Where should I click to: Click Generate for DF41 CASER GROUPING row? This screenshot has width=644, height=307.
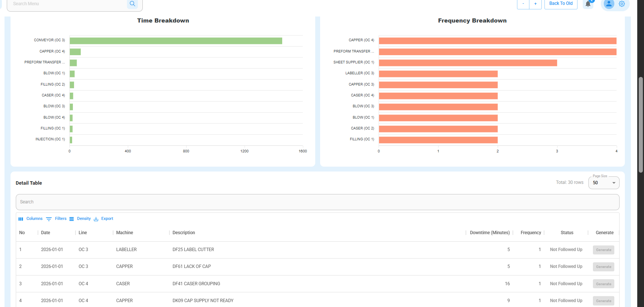click(603, 284)
